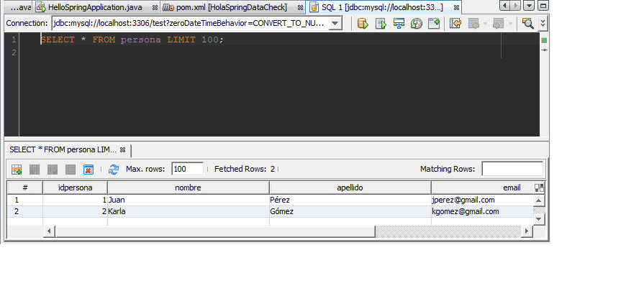The width and height of the screenshot is (644, 296).
Task: Select the cell containing Karla
Action: 188,211
